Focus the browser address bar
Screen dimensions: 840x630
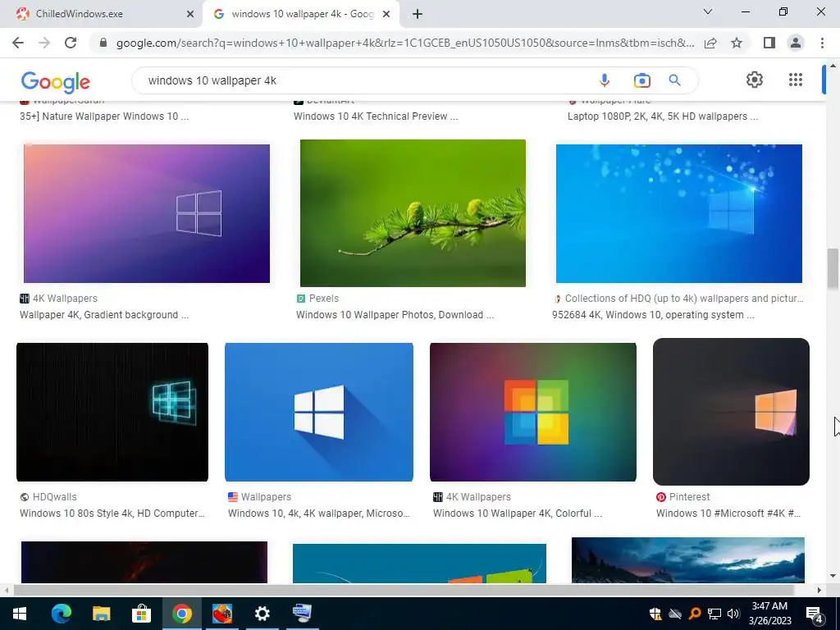click(405, 43)
